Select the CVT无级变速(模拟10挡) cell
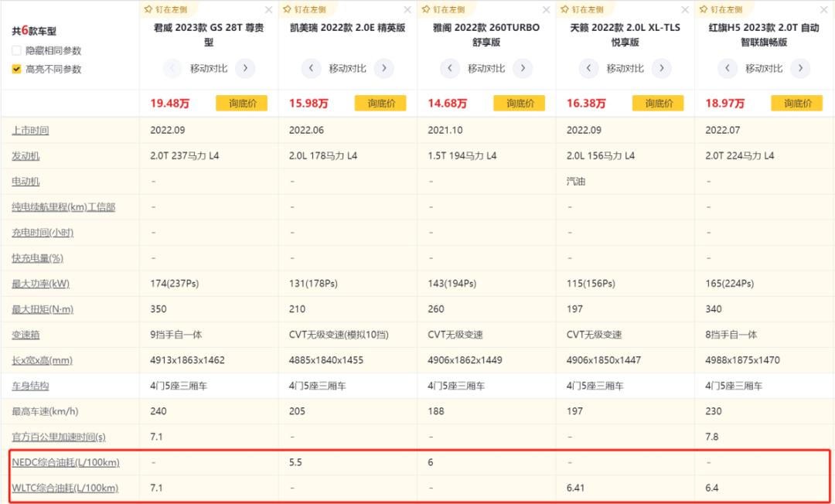 339,335
